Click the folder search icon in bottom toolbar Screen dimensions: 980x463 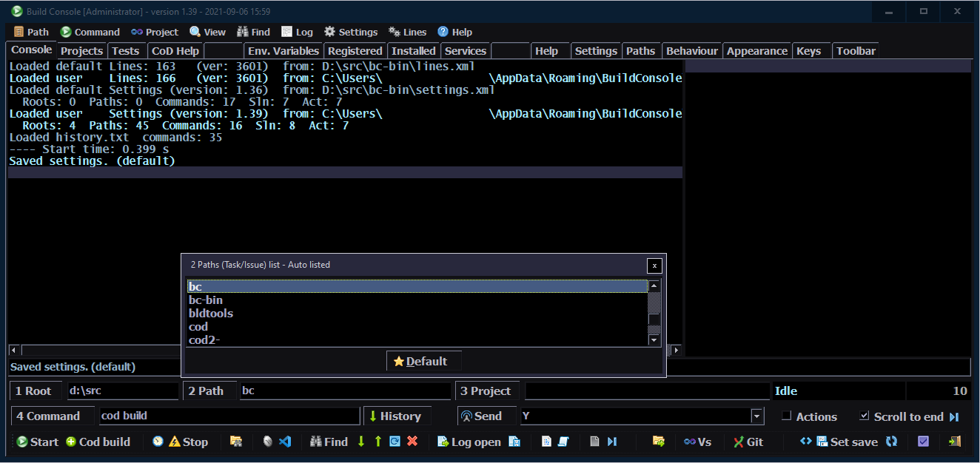pos(236,442)
